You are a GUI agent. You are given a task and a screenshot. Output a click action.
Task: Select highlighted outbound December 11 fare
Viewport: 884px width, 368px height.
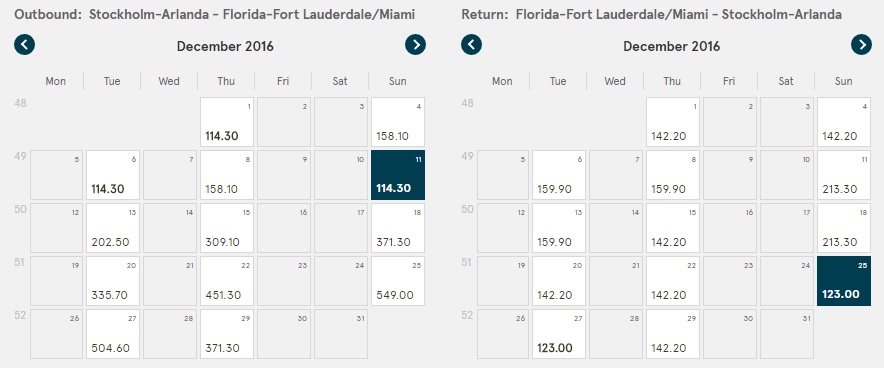pyautogui.click(x=398, y=175)
